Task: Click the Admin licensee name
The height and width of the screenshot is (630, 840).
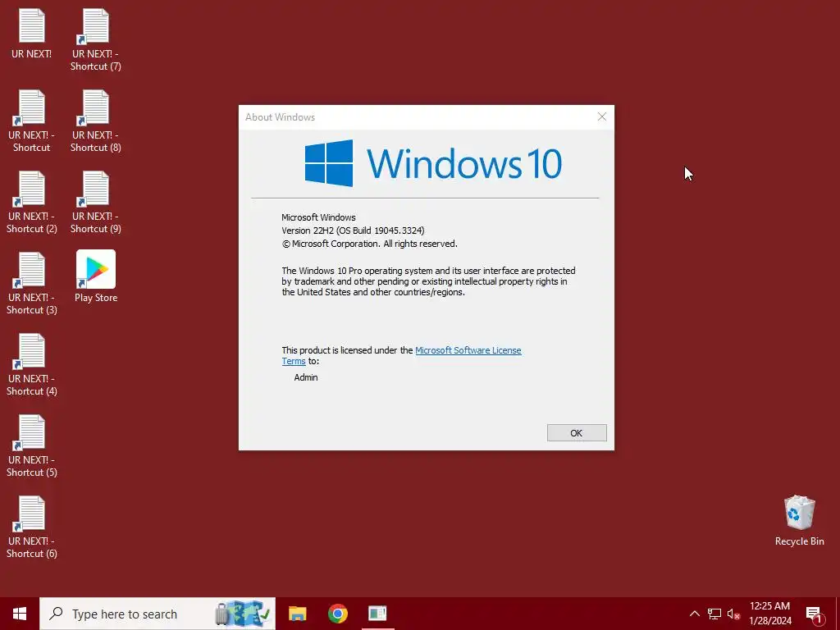Action: point(306,377)
